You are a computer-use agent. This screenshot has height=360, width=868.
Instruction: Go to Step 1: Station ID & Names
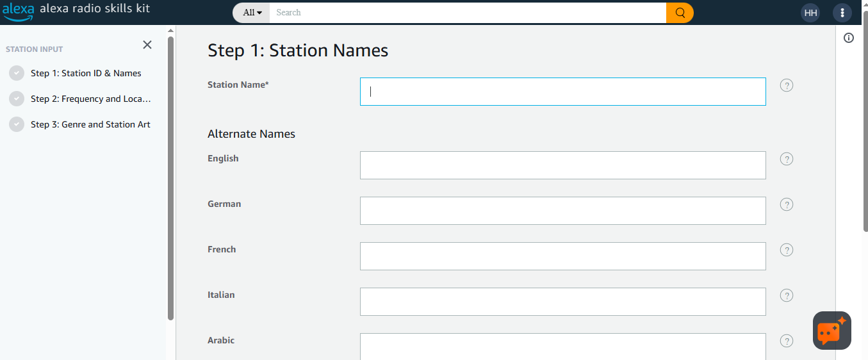pyautogui.click(x=86, y=73)
